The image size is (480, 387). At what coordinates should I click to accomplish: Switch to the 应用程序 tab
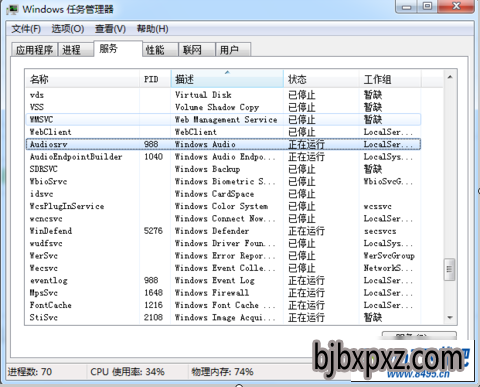click(x=34, y=50)
